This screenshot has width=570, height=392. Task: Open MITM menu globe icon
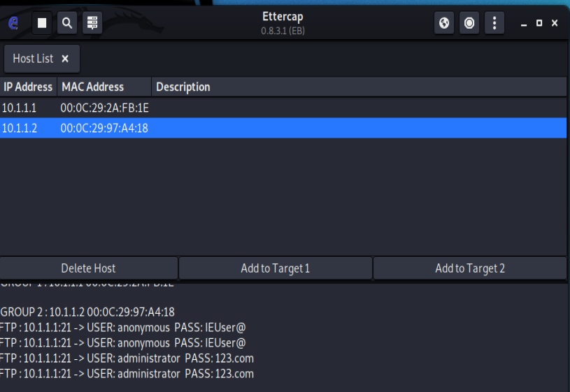444,23
